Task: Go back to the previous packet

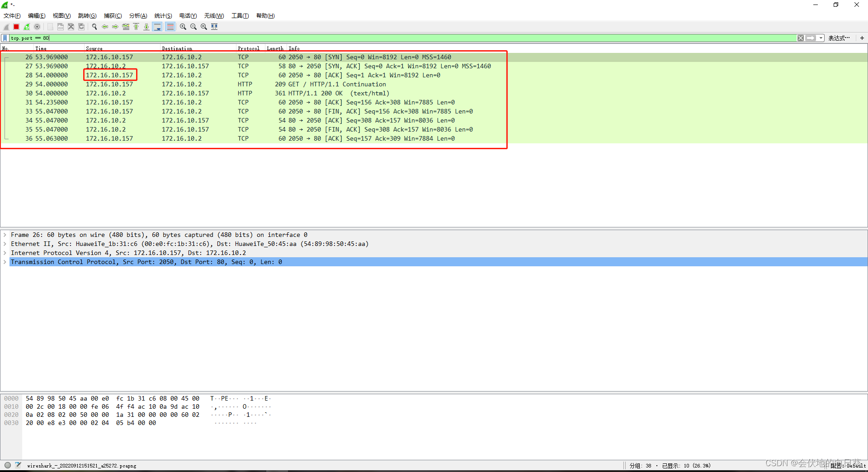Action: pos(104,27)
